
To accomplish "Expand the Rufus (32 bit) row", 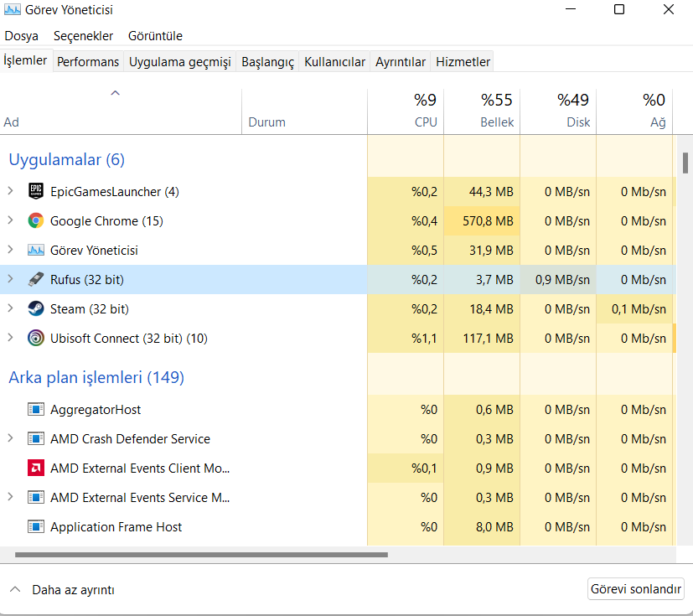I will (10, 279).
